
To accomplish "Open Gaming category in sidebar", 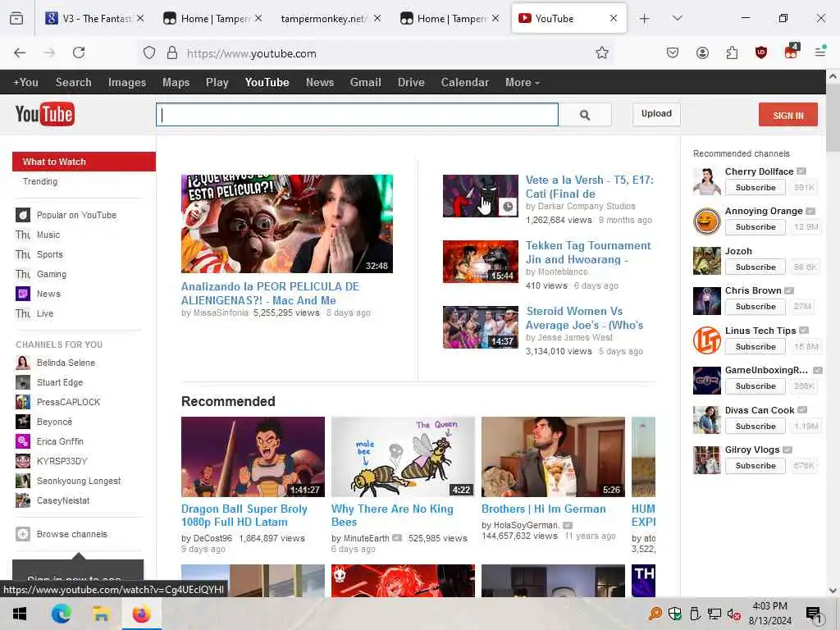I will [x=52, y=274].
